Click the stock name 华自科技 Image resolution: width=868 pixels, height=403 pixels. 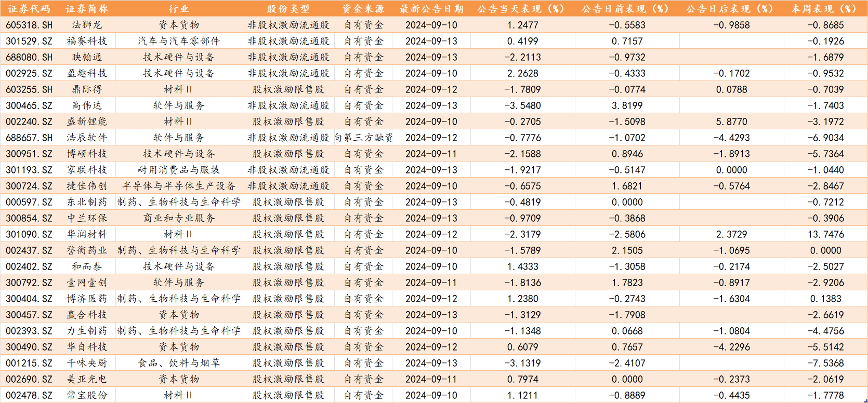87,347
